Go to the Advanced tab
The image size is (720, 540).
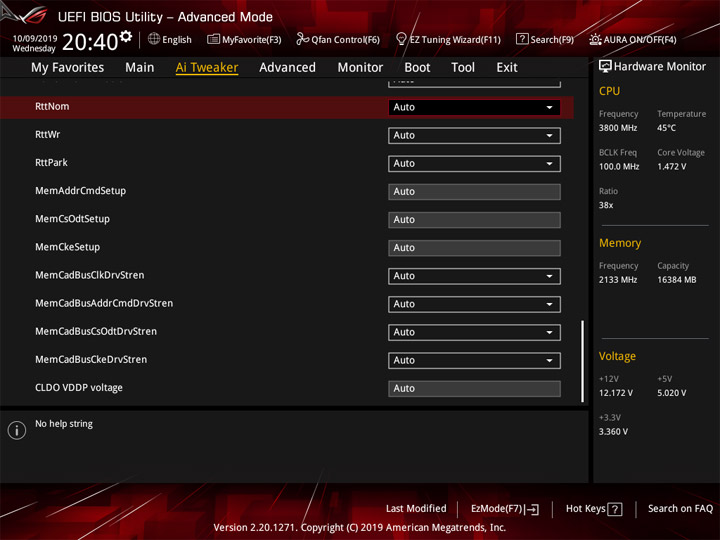287,68
